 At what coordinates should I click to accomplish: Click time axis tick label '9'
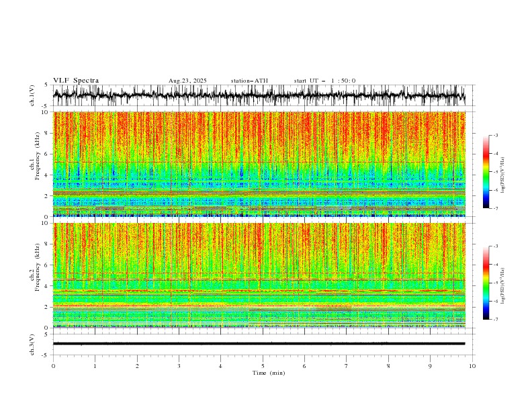(x=430, y=366)
